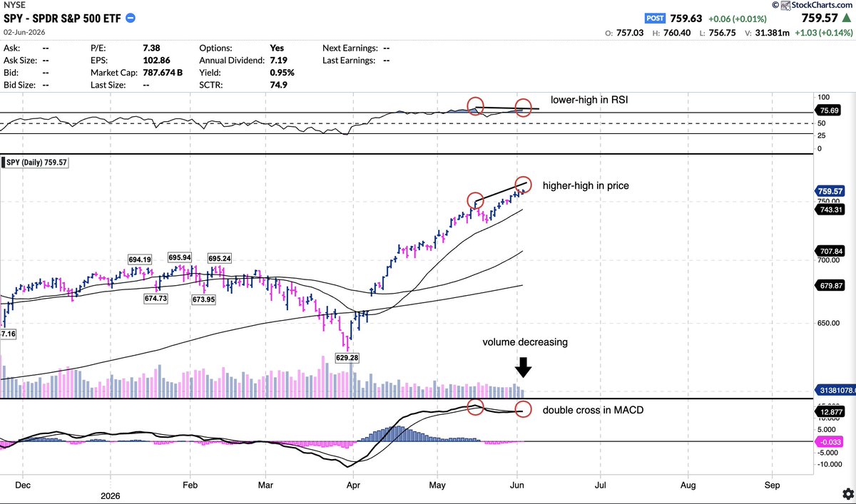The image size is (856, 504).
Task: Click the RSI value tag 75.69
Action: (830, 110)
